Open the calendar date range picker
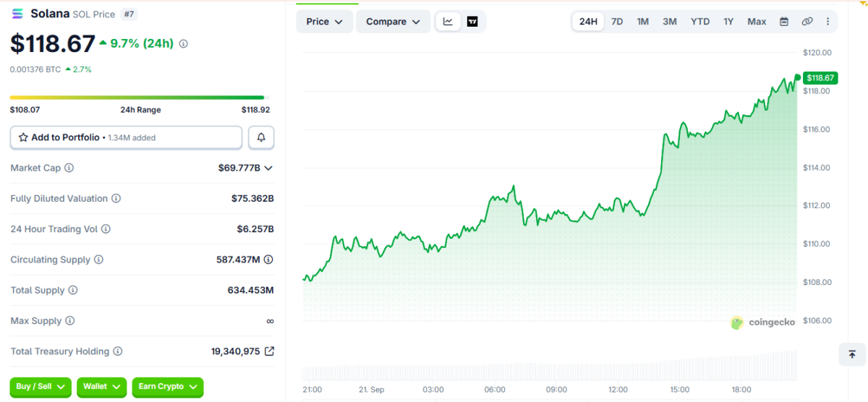 tap(784, 22)
